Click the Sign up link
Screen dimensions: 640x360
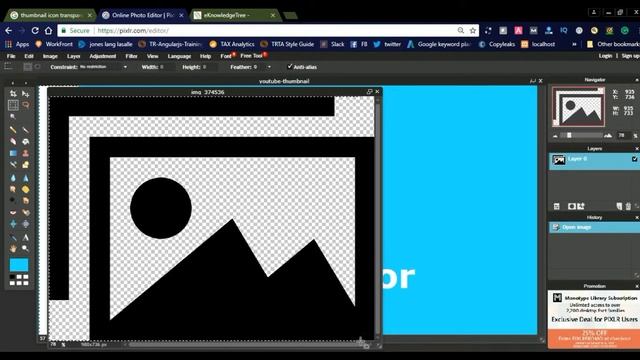click(x=631, y=56)
